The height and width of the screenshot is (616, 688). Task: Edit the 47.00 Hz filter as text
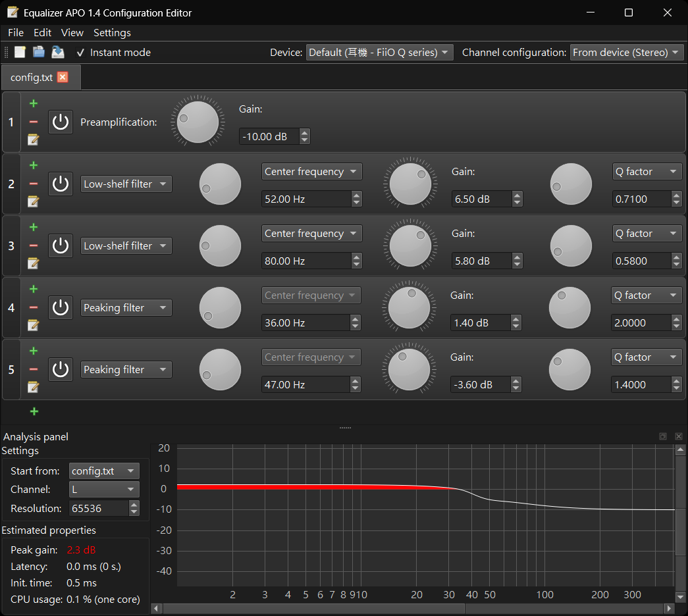[x=34, y=387]
